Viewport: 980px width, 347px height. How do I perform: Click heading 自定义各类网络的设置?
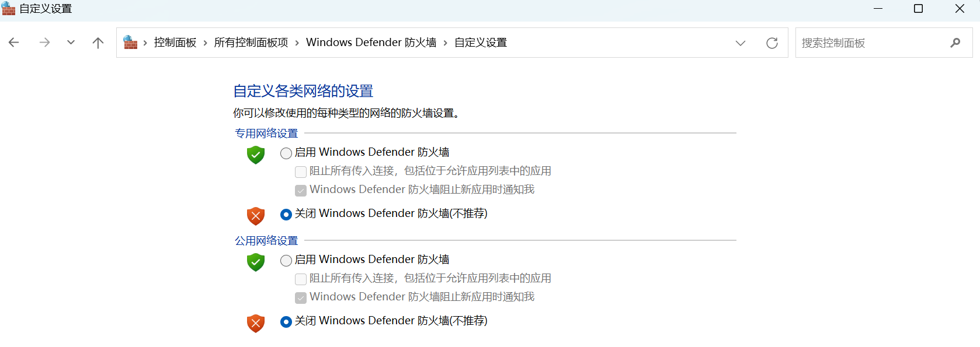pos(303,91)
